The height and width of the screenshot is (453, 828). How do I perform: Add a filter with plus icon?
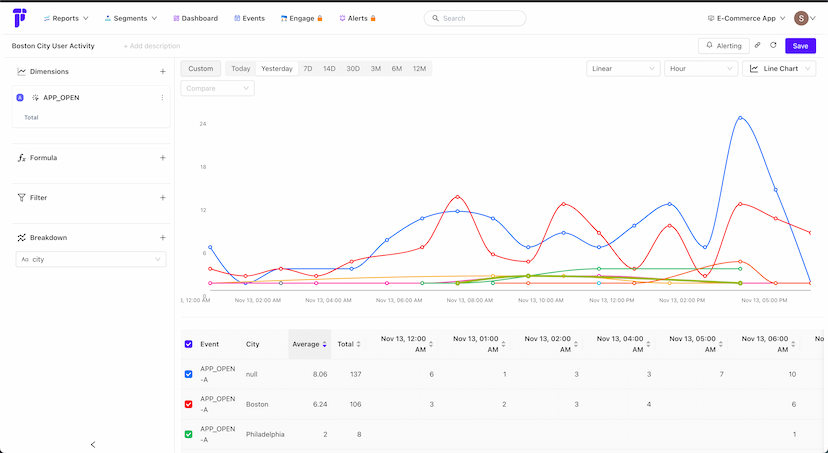coord(163,197)
